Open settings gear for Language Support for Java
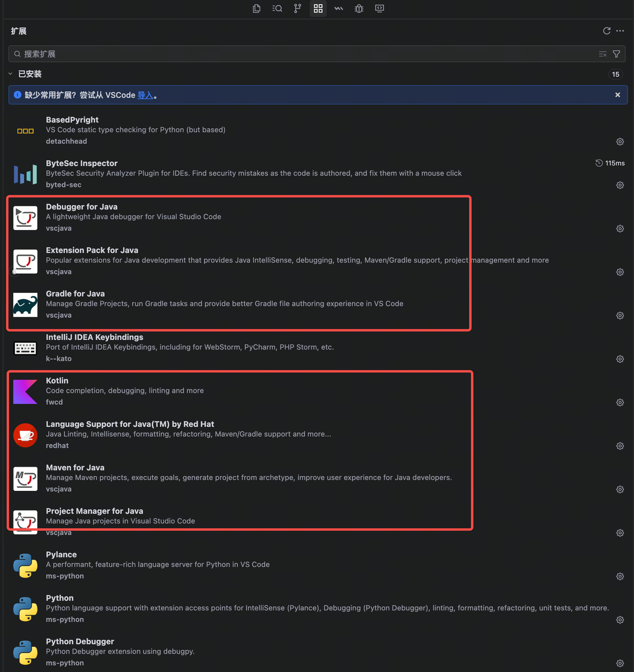This screenshot has height=672, width=634. (620, 446)
